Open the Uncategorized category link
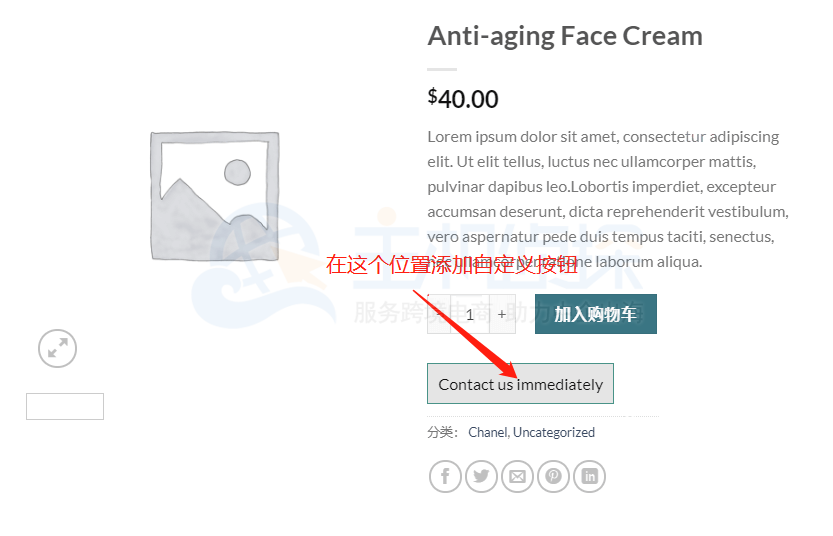The width and height of the screenshot is (833, 536). pos(554,433)
